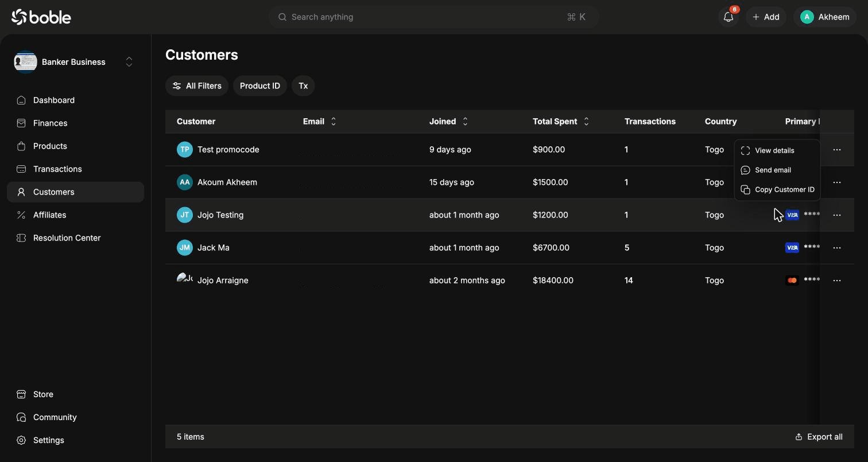Choose Send email from context menu
This screenshot has height=462, width=868.
coord(777,170)
